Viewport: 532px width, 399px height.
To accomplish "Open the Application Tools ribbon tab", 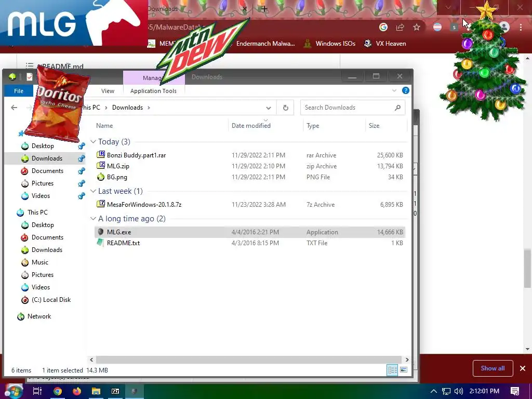I will coord(153,91).
